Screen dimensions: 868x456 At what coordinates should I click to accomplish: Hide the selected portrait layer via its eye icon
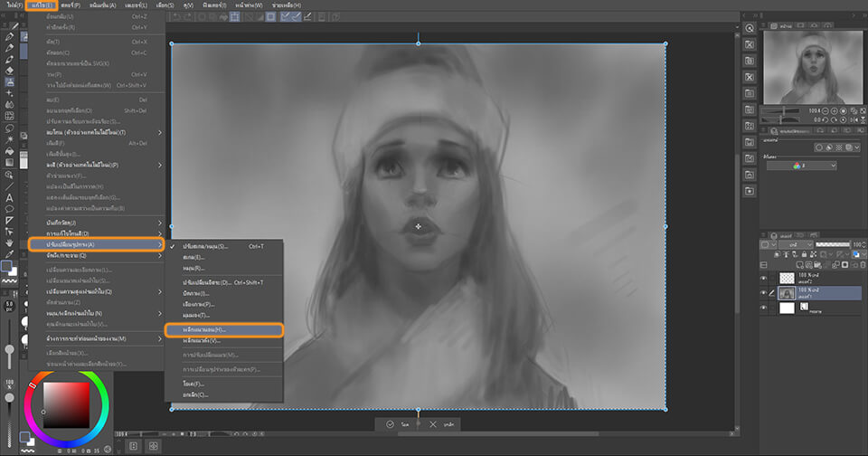click(x=764, y=292)
